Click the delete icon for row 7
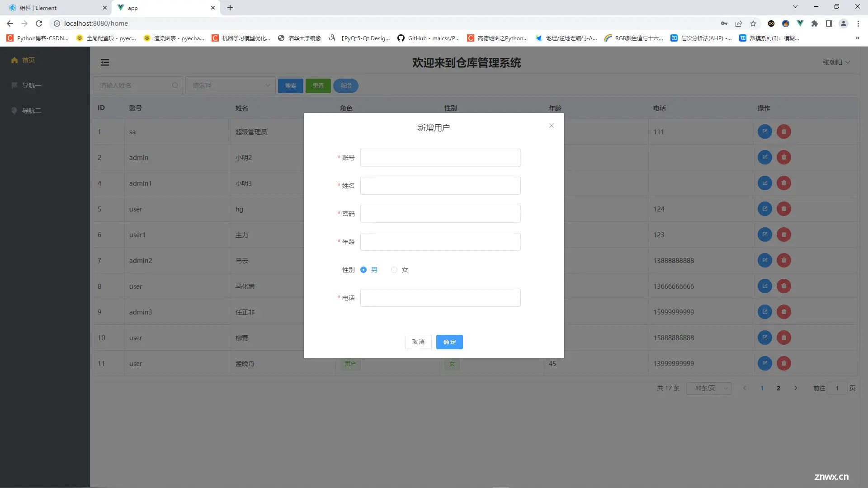The width and height of the screenshot is (868, 488). (x=783, y=260)
